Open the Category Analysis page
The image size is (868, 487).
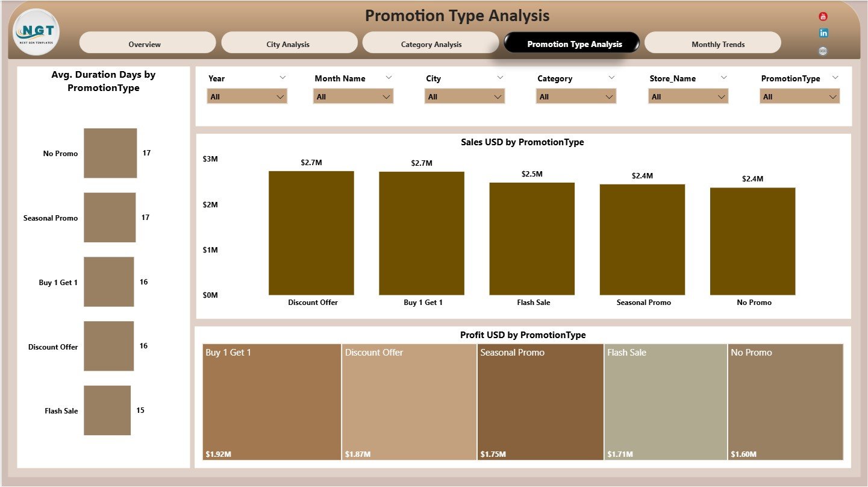(431, 43)
